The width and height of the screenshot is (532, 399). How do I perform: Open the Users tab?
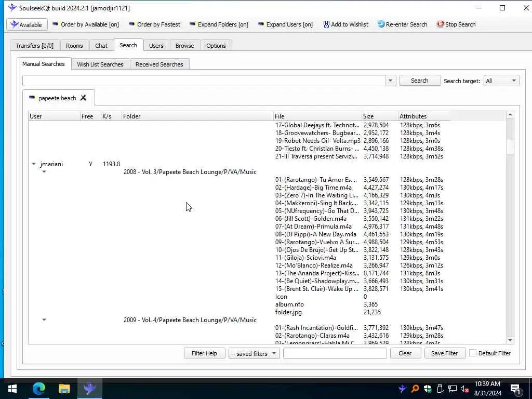(156, 46)
